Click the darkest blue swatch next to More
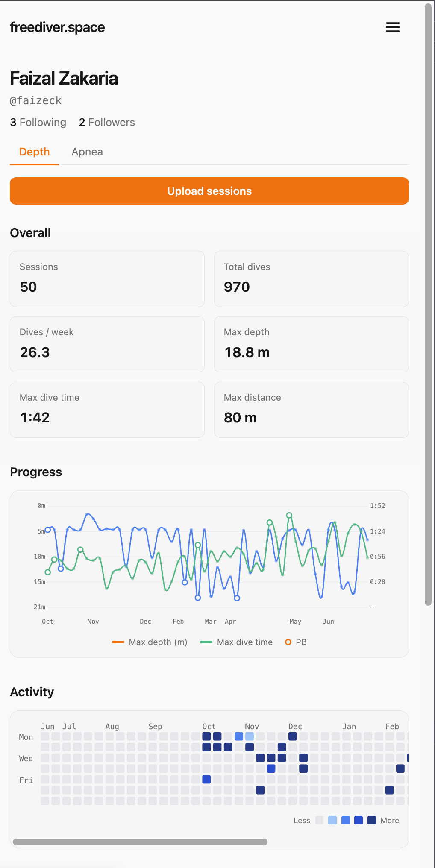Viewport: 435px width, 868px height. point(372,820)
